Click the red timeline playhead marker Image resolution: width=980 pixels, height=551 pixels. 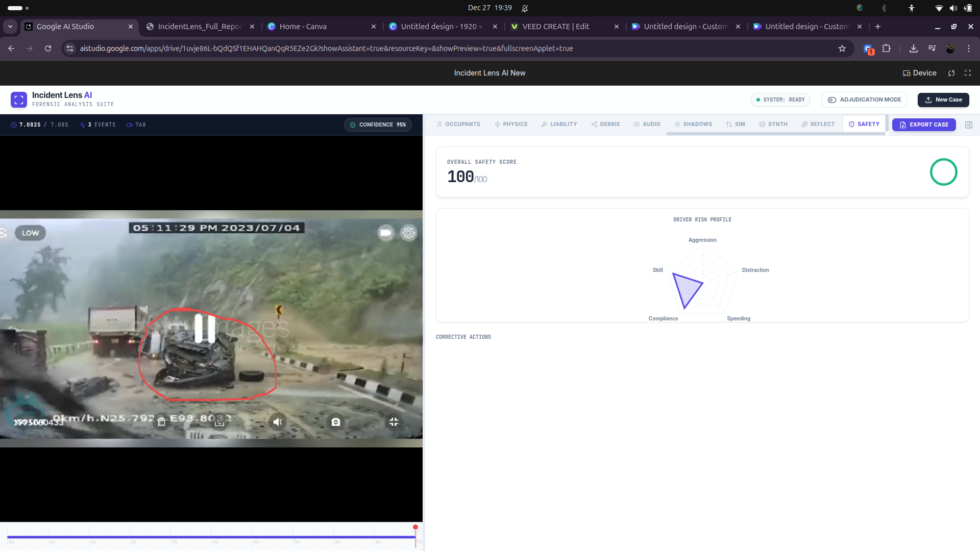415,527
